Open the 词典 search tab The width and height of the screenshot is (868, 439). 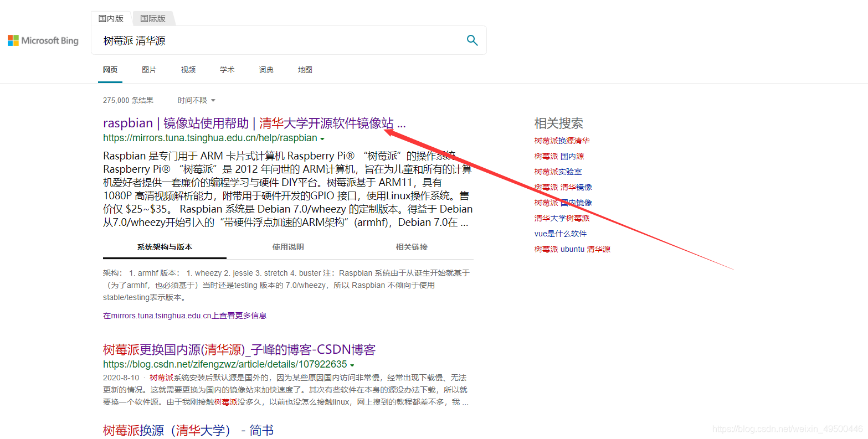(266, 70)
